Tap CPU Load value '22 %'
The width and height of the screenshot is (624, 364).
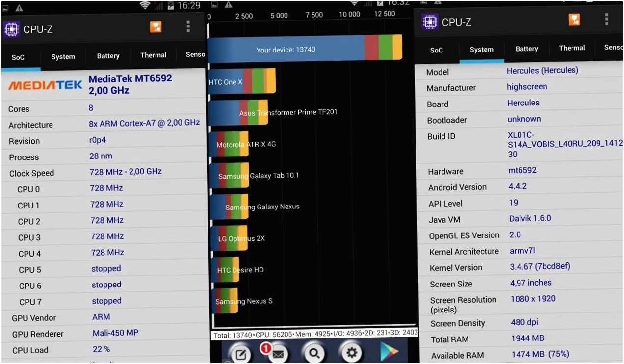101,349
